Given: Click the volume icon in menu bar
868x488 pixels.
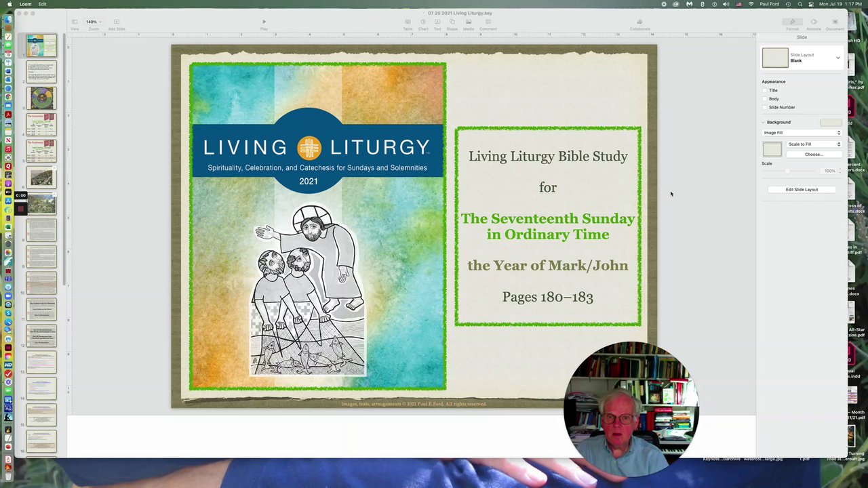Looking at the screenshot, I should point(726,4).
